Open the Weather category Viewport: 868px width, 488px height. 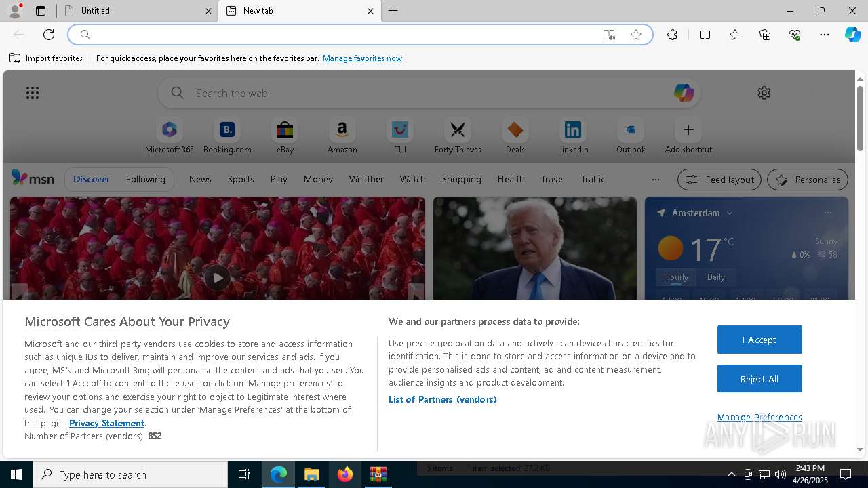click(366, 179)
